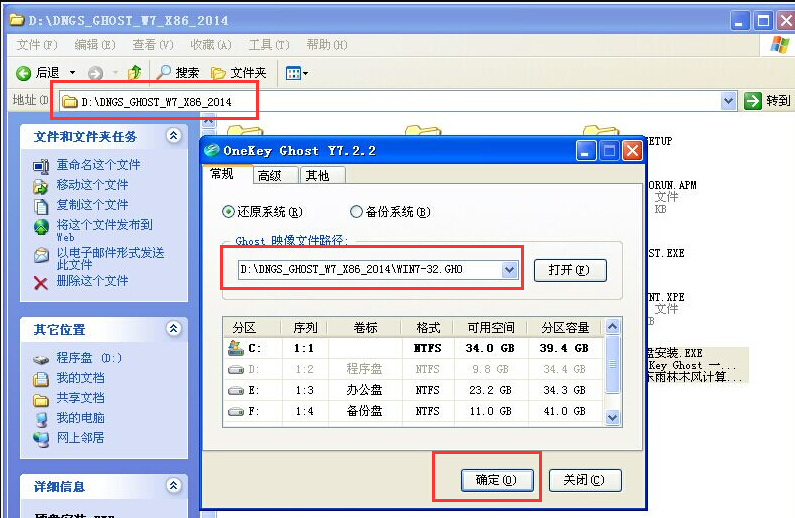Open 我的文档 location
Viewport: 795px width, 518px height.
81,378
